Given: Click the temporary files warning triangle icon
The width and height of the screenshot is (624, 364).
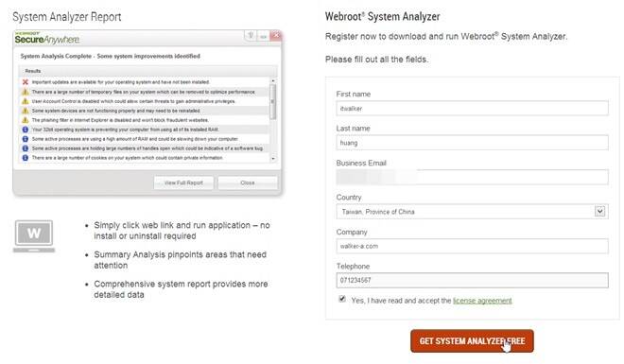Looking at the screenshot, I should click(26, 92).
